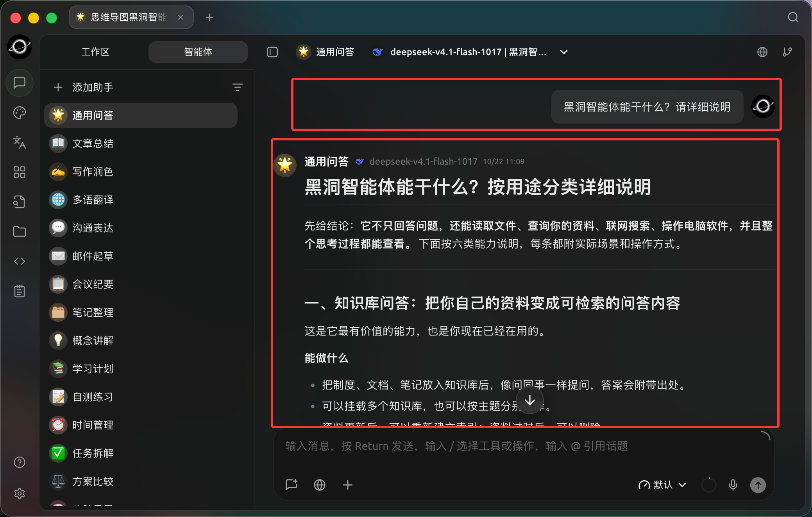Screen dimensions: 812x517
Task: Open the folder icon in left sidebar
Action: tap(20, 232)
